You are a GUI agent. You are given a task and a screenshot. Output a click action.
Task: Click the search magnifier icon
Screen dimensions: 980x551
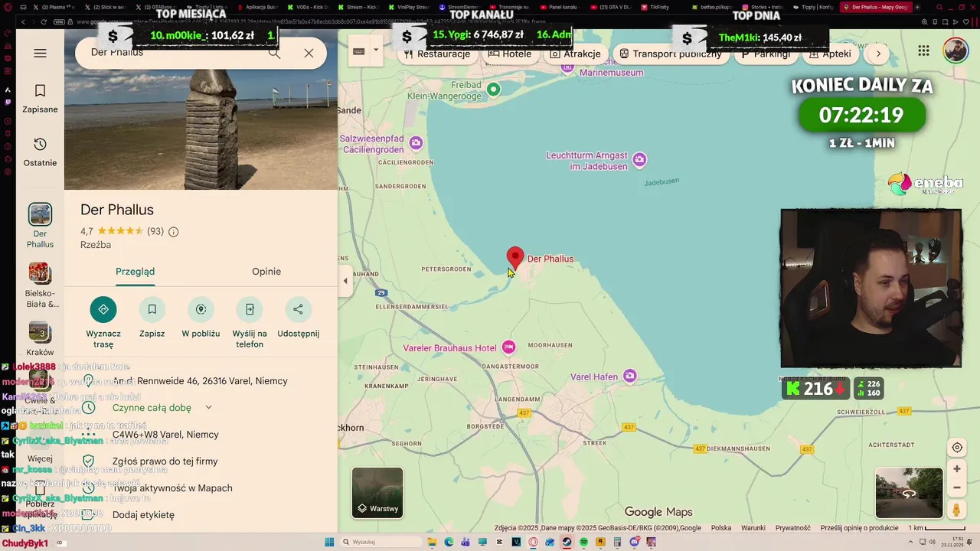click(x=274, y=53)
